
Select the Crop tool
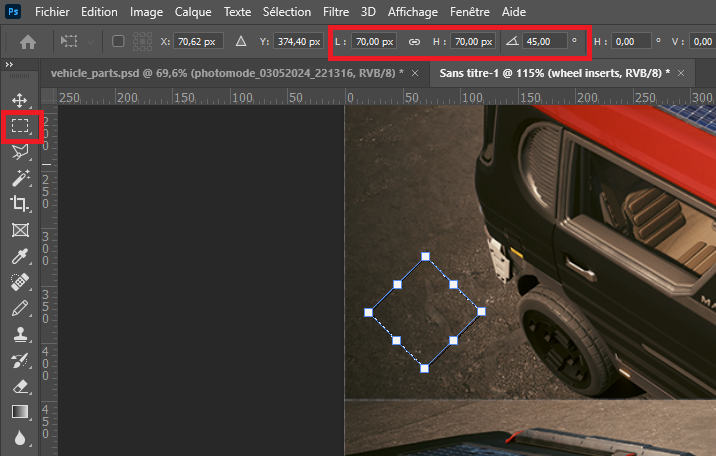19,204
